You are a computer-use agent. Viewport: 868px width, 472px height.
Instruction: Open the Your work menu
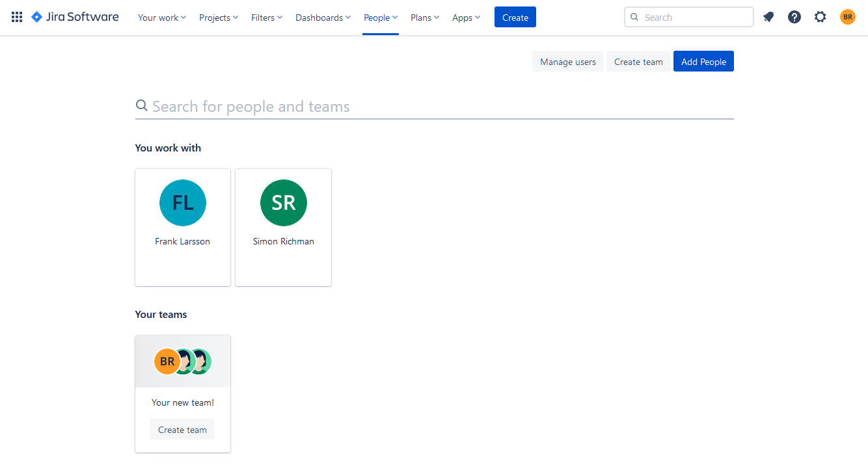[x=161, y=18]
